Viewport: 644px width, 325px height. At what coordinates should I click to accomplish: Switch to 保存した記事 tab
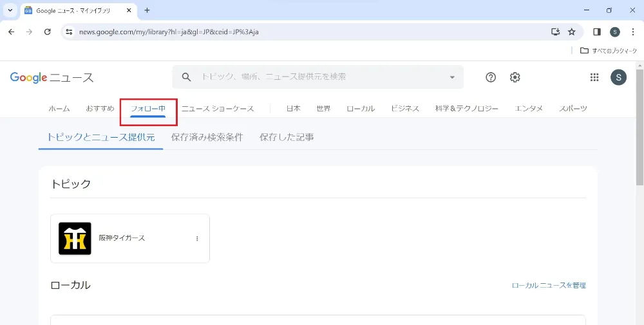(287, 137)
